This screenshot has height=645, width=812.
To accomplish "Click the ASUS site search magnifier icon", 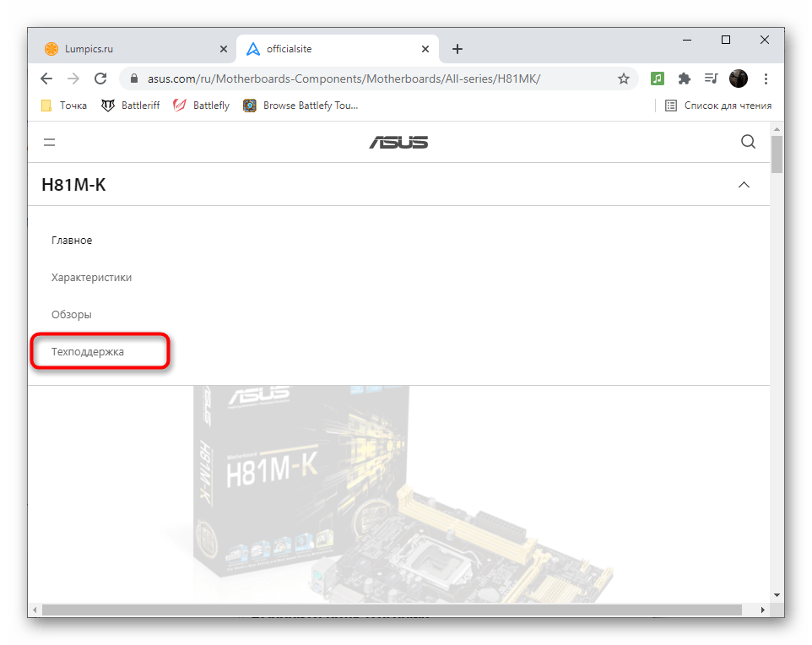I will click(748, 142).
